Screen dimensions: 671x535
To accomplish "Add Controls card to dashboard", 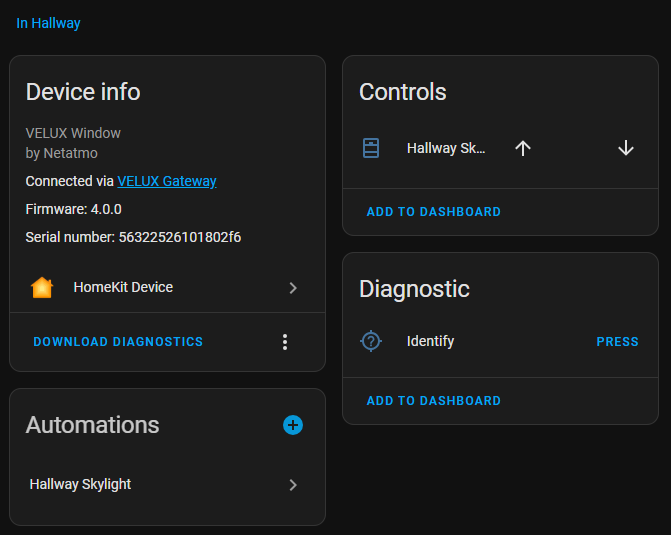I will coord(434,212).
